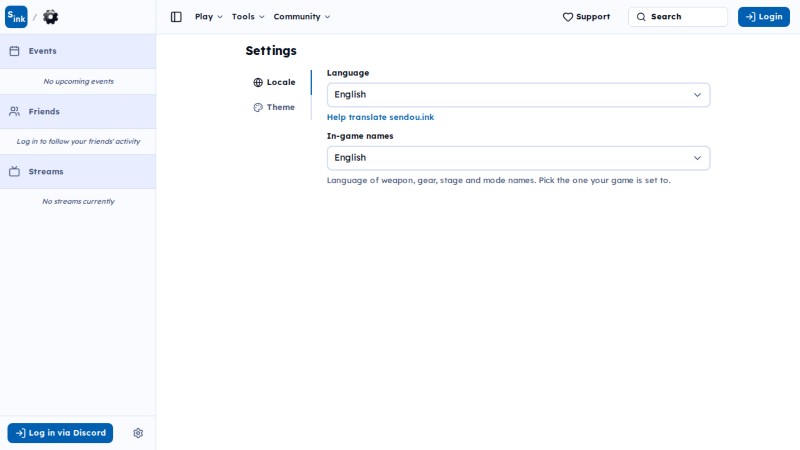
Task: Open the Community menu
Action: click(x=302, y=17)
